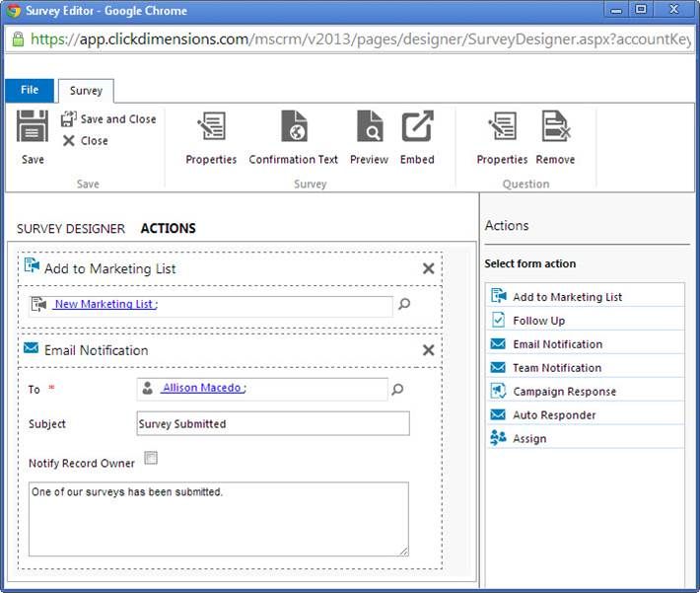Open the New Marketing List link

pos(104,305)
